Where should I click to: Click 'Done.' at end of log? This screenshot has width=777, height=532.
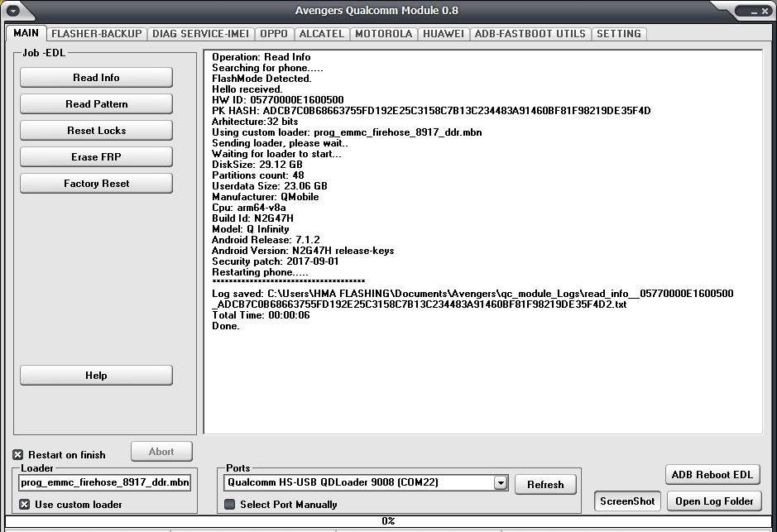pos(225,326)
